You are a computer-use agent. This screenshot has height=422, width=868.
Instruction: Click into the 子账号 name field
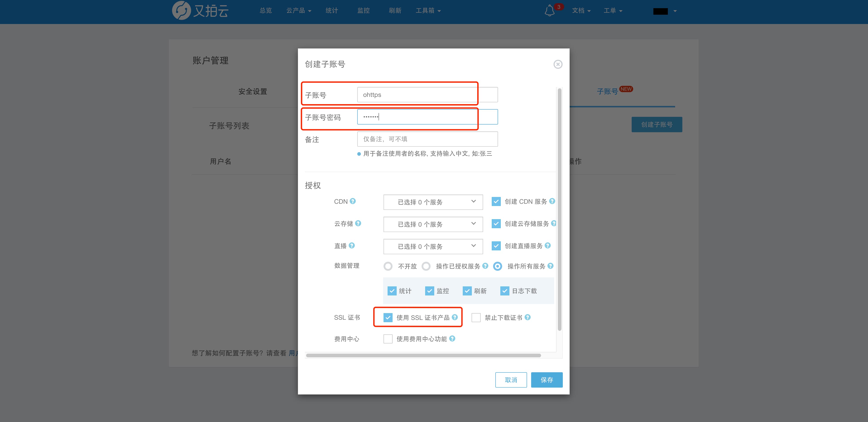coord(427,95)
